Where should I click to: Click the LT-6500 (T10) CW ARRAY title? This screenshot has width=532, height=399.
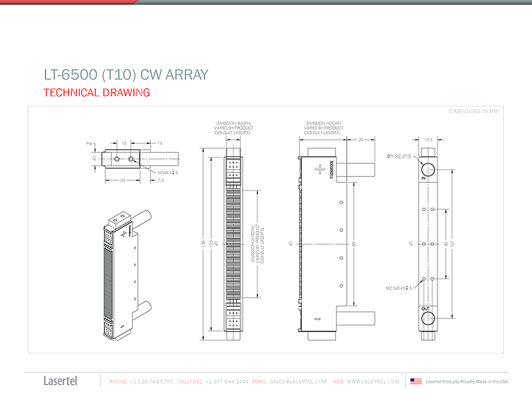pos(126,75)
